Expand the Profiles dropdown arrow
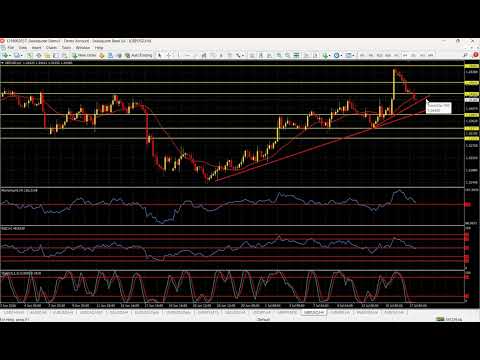 tap(21, 55)
